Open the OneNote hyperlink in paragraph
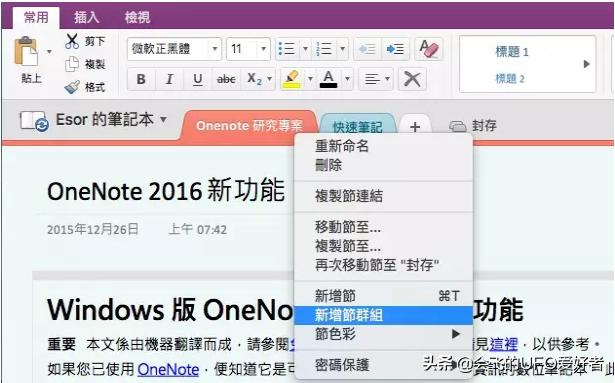615x383 pixels. point(168,369)
